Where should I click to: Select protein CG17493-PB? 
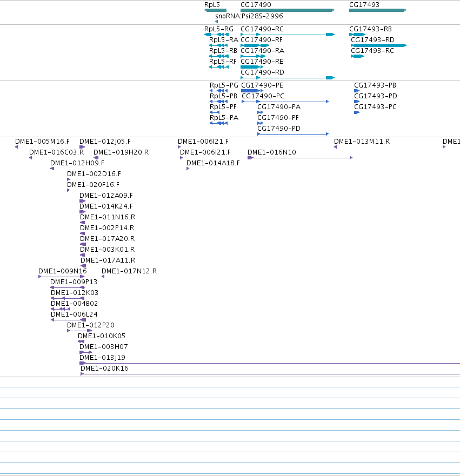(375, 85)
